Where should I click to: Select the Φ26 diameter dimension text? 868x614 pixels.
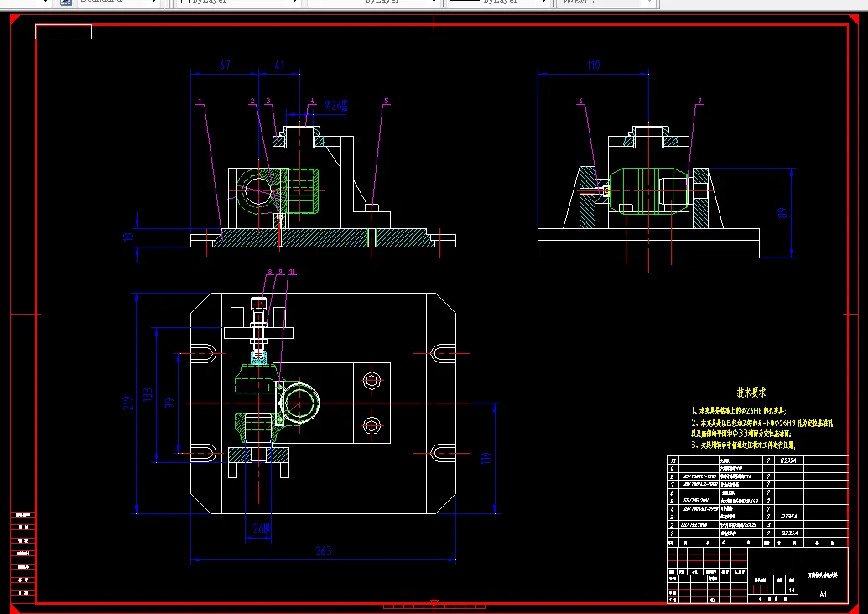coord(336,105)
